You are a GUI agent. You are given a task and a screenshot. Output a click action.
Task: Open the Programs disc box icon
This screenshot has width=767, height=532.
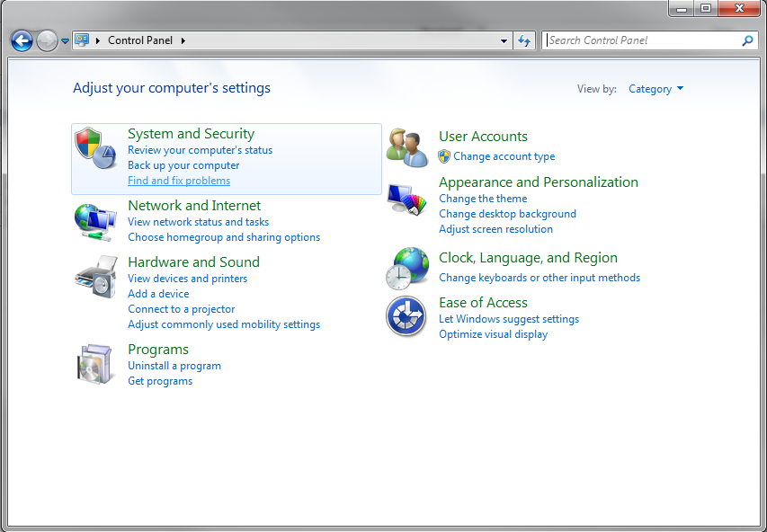tap(95, 364)
